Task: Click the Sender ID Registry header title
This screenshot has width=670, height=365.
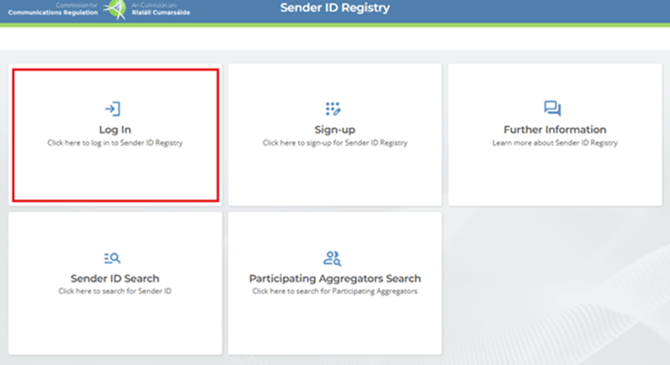Action: pos(335,8)
